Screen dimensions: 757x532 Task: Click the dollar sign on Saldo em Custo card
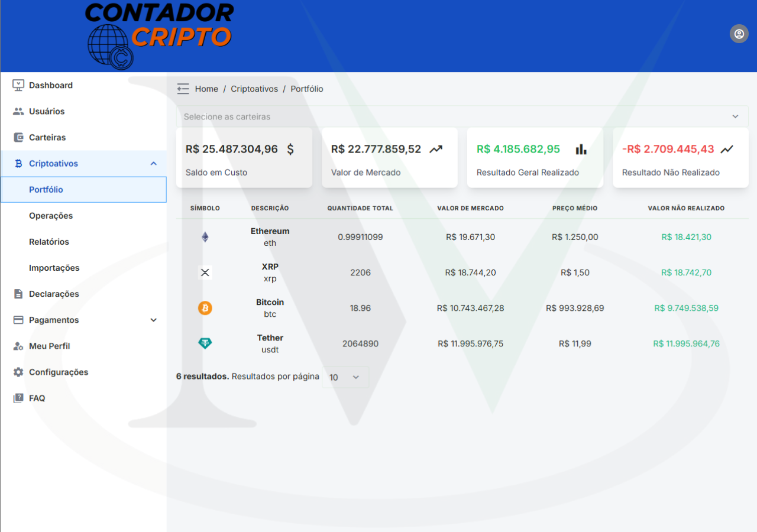pyautogui.click(x=290, y=149)
